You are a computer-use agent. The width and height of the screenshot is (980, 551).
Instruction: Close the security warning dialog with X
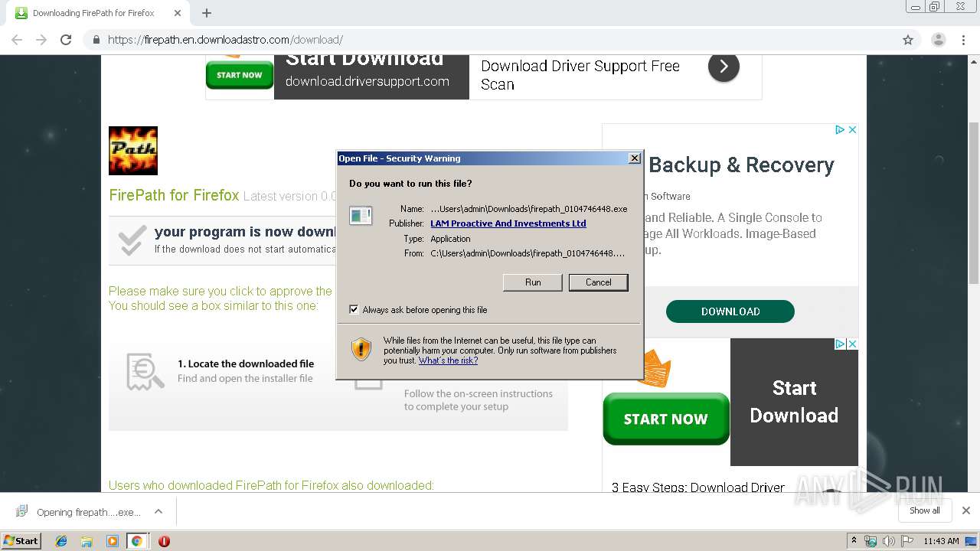click(634, 158)
